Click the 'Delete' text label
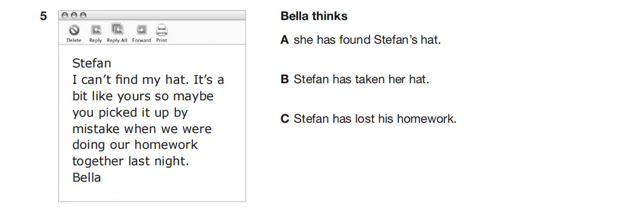644x223 pixels. tap(74, 40)
